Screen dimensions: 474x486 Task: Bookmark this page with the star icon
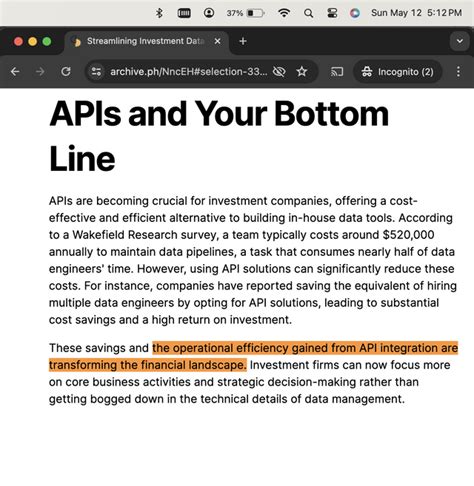click(x=302, y=71)
